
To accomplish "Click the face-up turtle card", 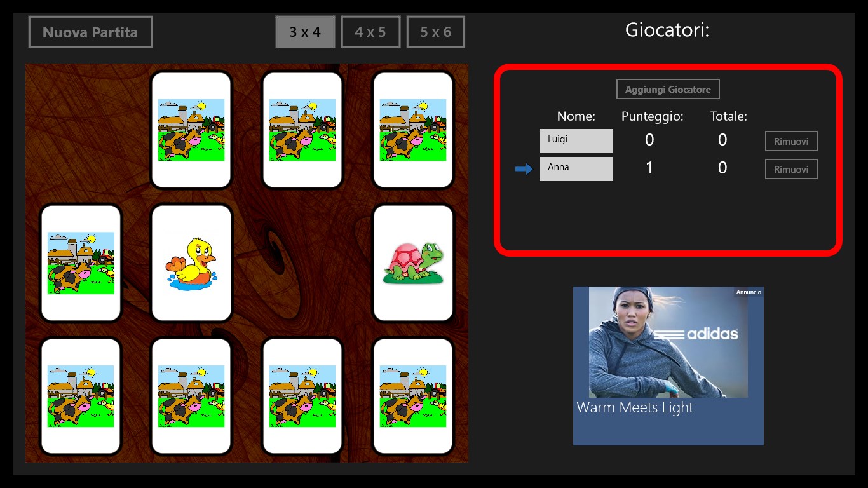I will pos(413,263).
